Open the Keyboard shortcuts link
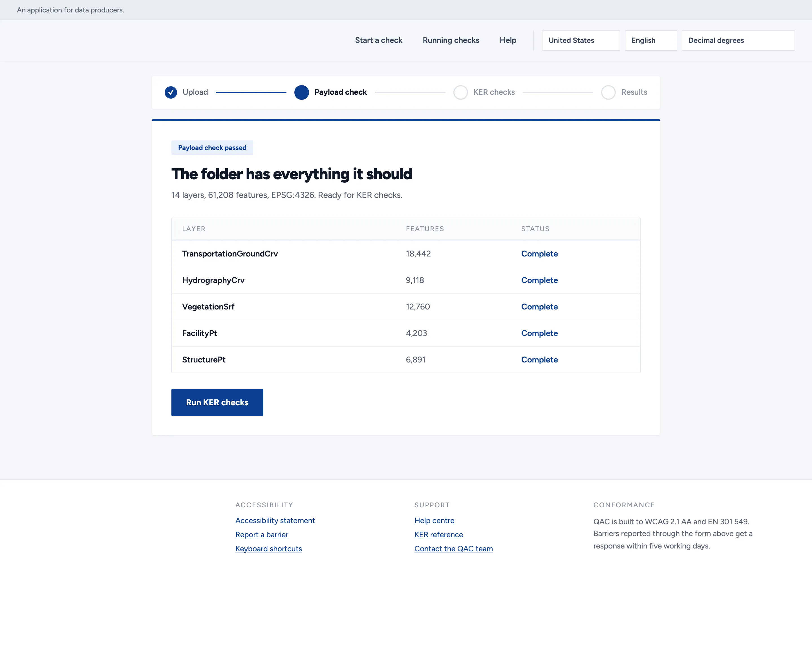This screenshot has width=812, height=646. click(268, 549)
